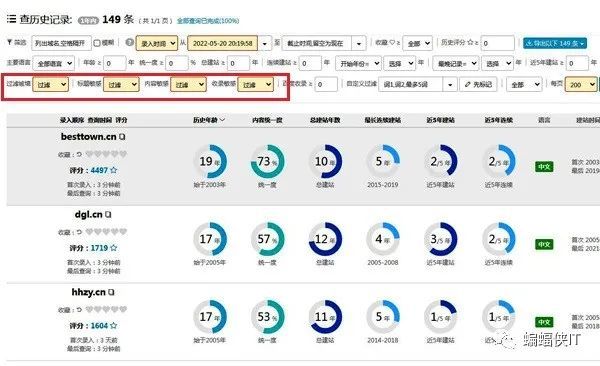Image resolution: width=600 pixels, height=366 pixels.
Task: Focus the 历史评分 ≥ input field
Action: tap(497, 43)
